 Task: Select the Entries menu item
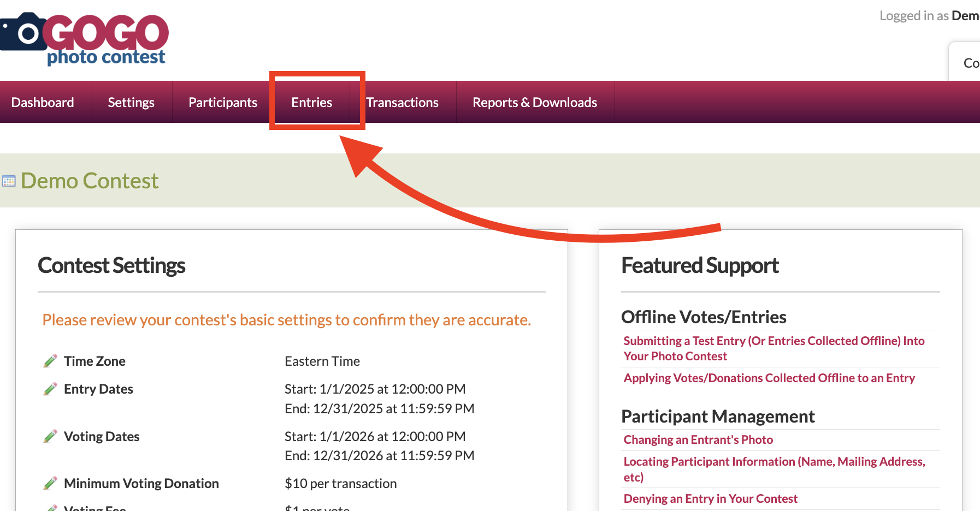tap(312, 102)
